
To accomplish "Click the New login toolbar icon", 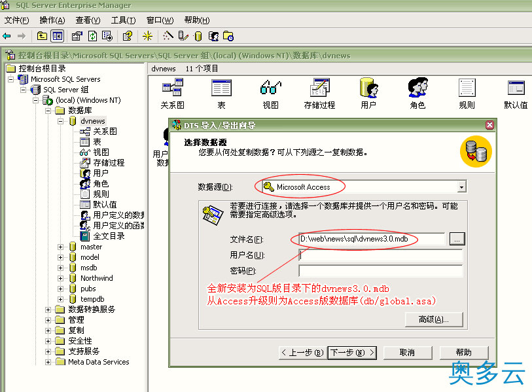I will [213, 36].
